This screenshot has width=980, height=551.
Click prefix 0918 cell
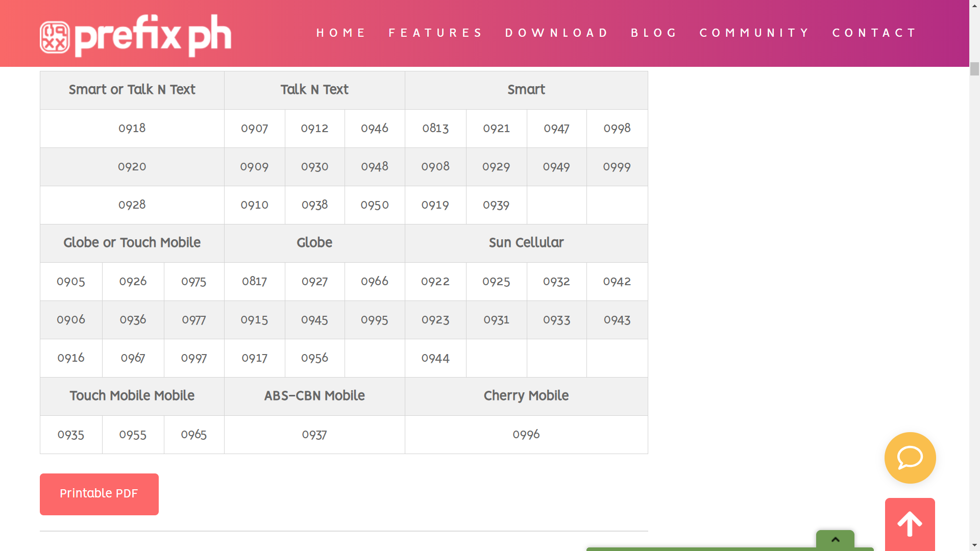[132, 129]
